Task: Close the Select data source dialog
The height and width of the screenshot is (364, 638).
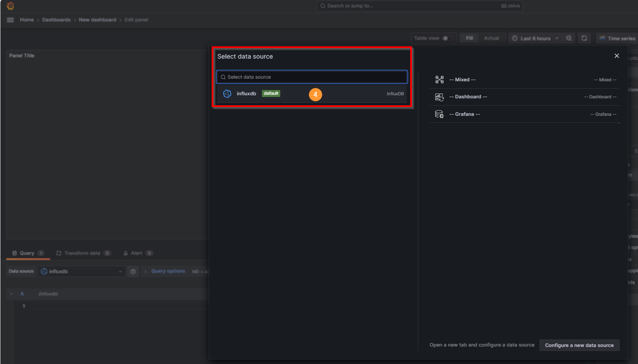Action: pyautogui.click(x=617, y=56)
